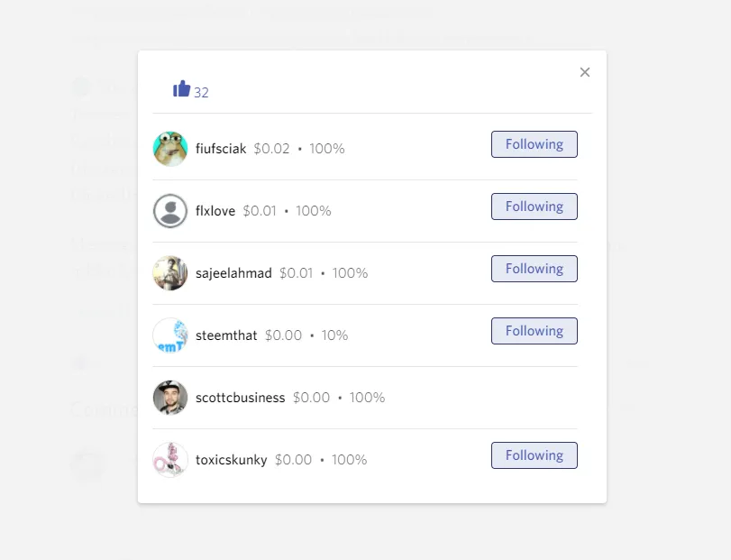This screenshot has width=731, height=560.
Task: Visit the steemthat profile link
Action: [x=226, y=335]
